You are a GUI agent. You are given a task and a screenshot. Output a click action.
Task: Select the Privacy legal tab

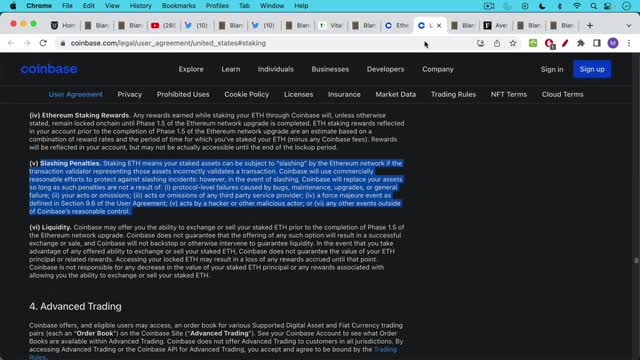[130, 94]
